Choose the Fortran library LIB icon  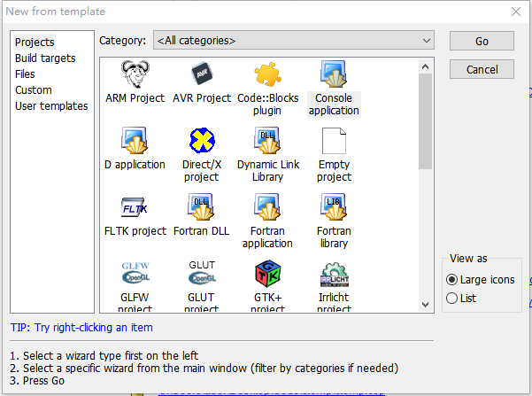click(334, 206)
